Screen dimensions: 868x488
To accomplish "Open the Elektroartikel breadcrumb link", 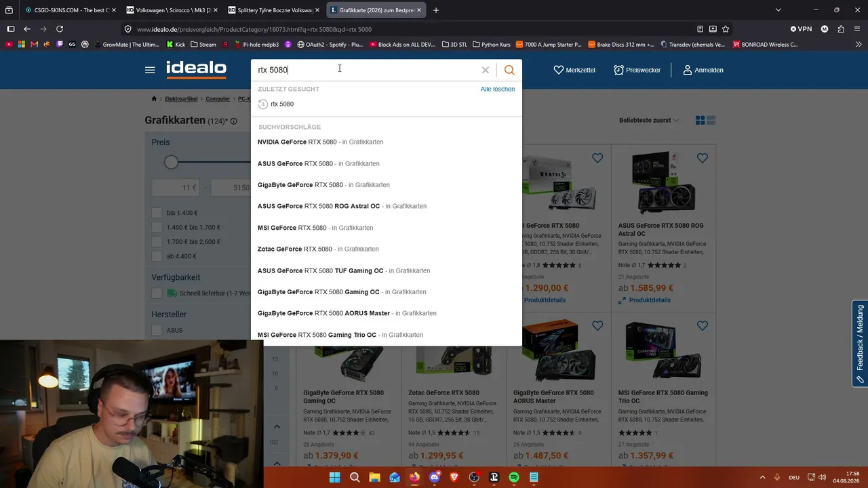I will (181, 99).
